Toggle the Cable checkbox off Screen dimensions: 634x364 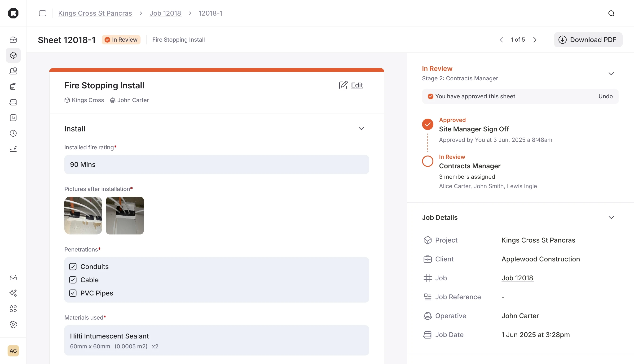click(73, 280)
